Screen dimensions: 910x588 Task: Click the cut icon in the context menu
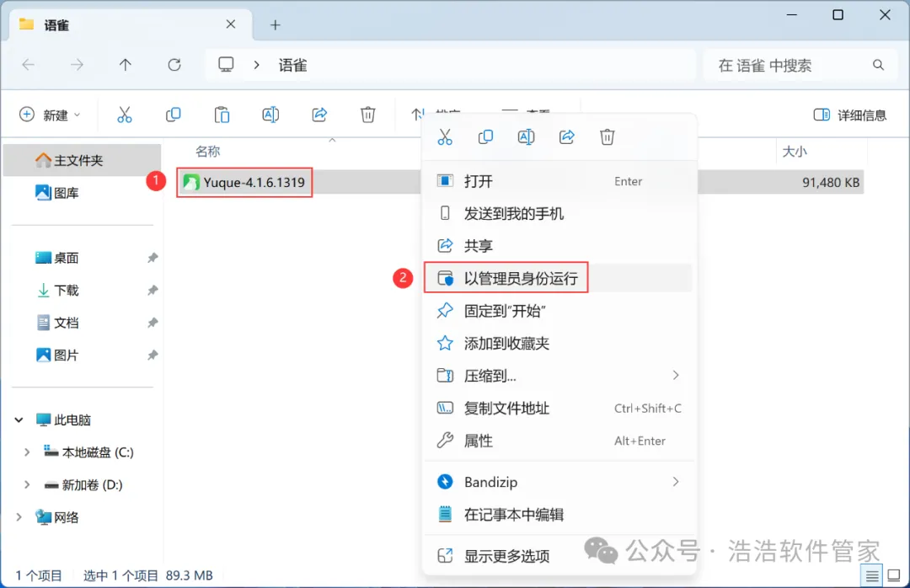(x=445, y=137)
